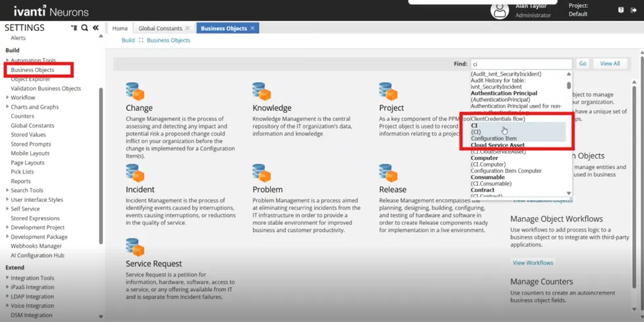Image resolution: width=644 pixels, height=322 pixels.
Task: Click the settings tree view icon
Action: (74, 28)
